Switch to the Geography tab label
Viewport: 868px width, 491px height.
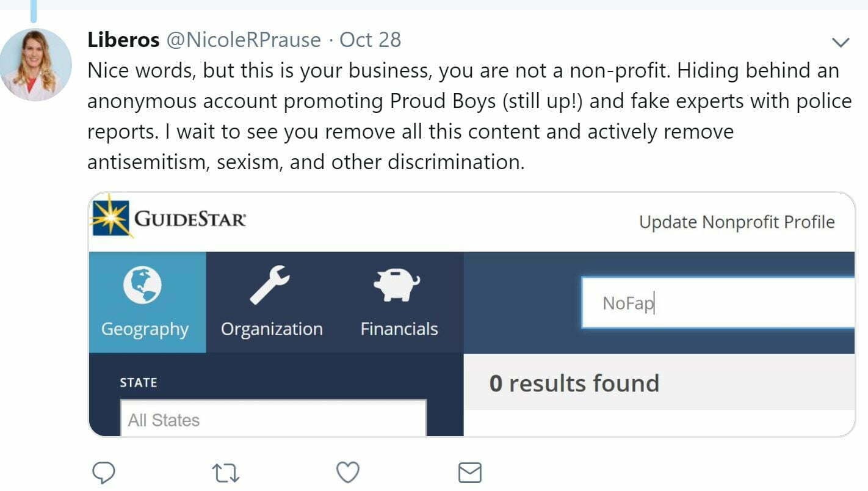[145, 329]
